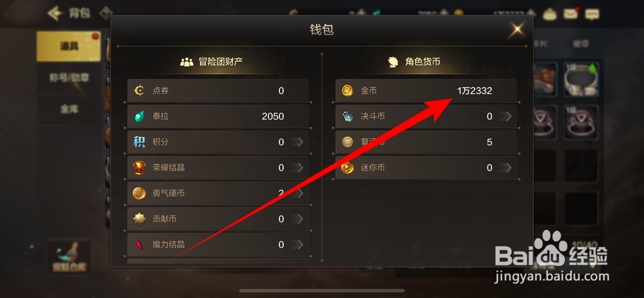The width and height of the screenshot is (644, 298).
Task: Click the 荣耀结晶 trophy icon
Action: click(139, 167)
